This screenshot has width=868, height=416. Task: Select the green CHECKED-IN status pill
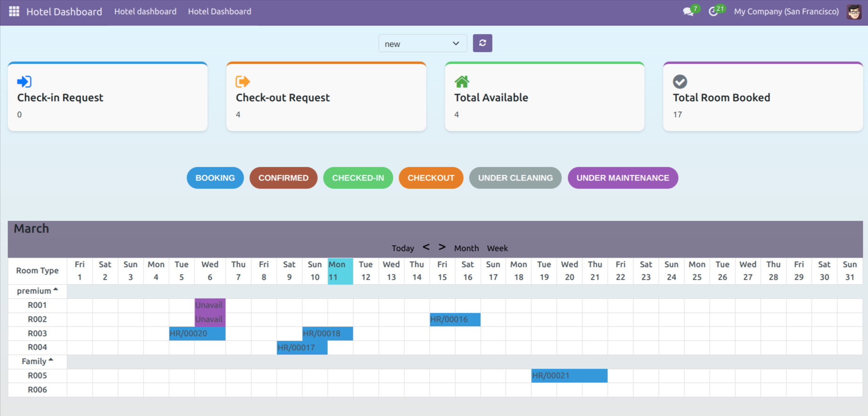pyautogui.click(x=358, y=178)
